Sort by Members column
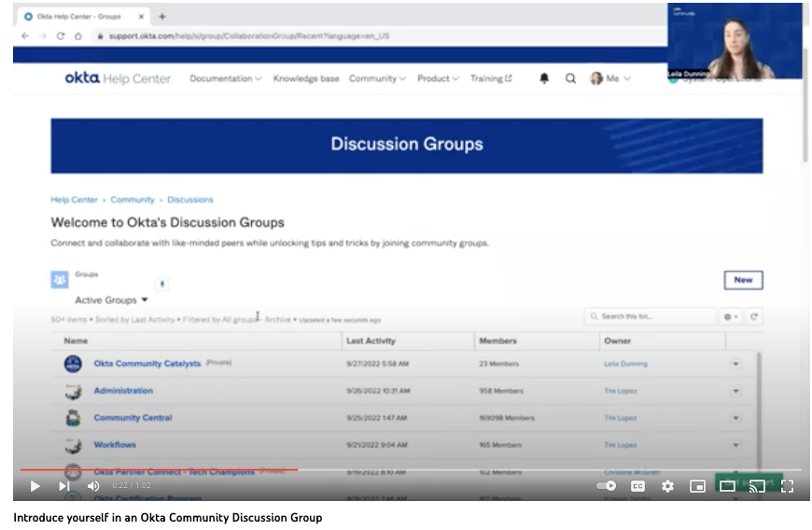The width and height of the screenshot is (812, 530). click(497, 341)
